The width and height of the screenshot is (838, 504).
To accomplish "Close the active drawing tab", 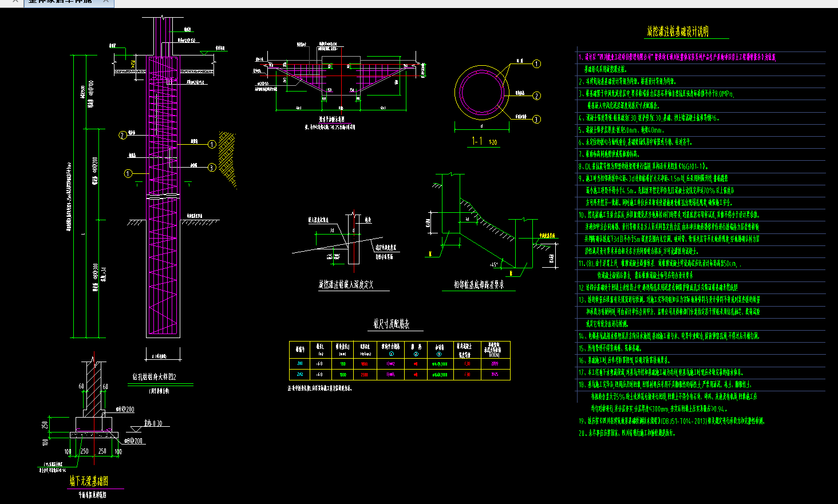I will (105, 2).
